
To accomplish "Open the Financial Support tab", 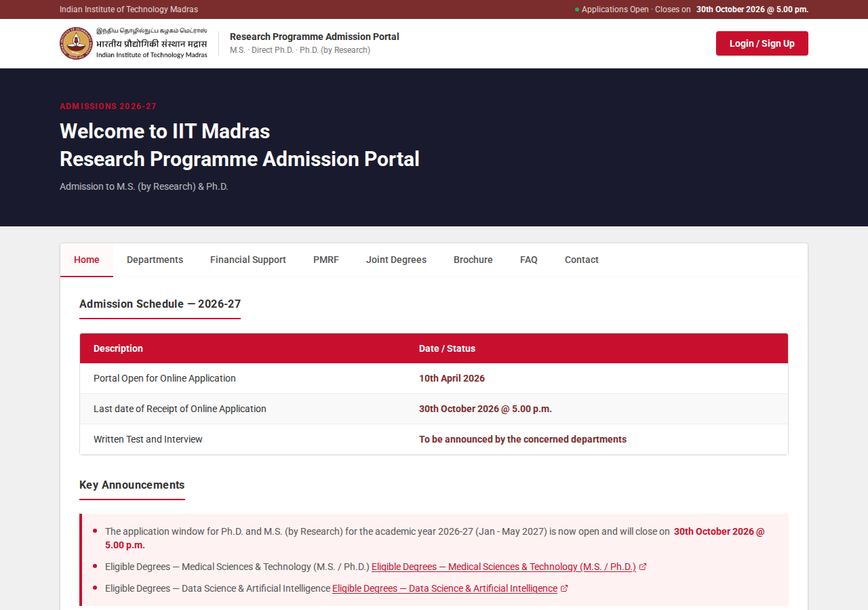I will 248,260.
